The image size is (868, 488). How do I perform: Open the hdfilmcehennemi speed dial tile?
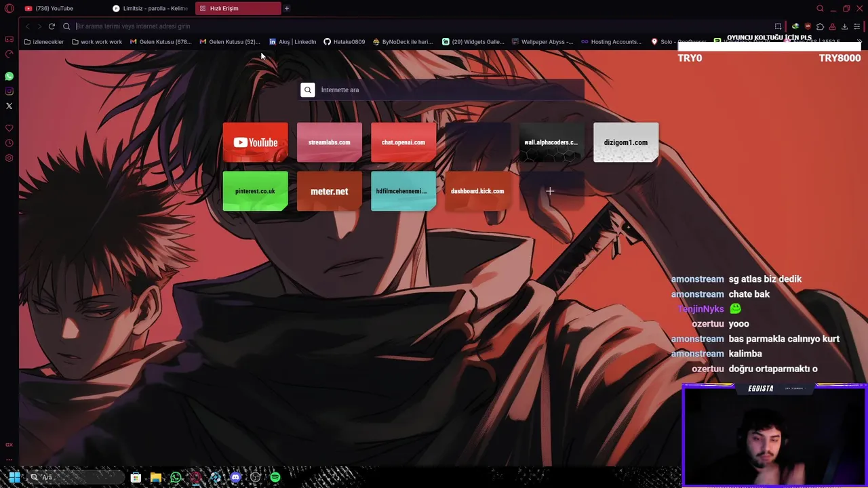tap(403, 191)
